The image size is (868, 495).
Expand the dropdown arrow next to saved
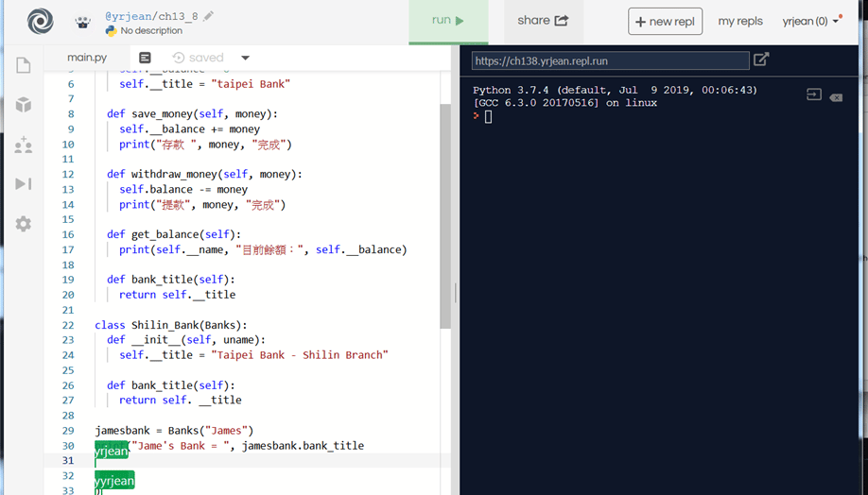click(245, 58)
